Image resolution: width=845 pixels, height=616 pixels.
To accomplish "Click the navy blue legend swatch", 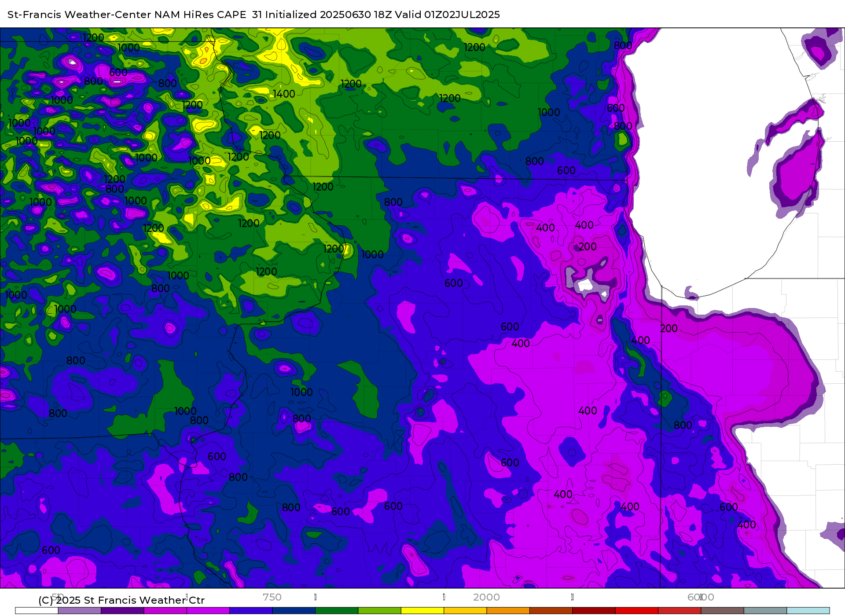I will (294, 611).
